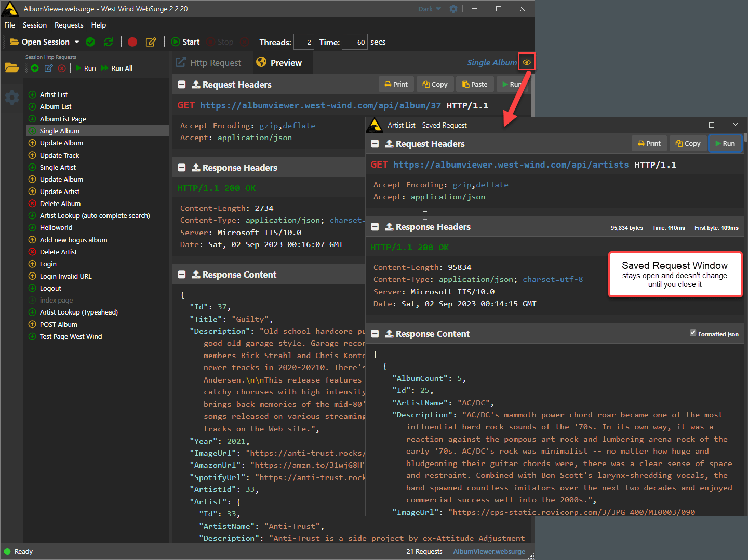Click Print in the Saved Request window
The height and width of the screenshot is (560, 748).
point(649,143)
